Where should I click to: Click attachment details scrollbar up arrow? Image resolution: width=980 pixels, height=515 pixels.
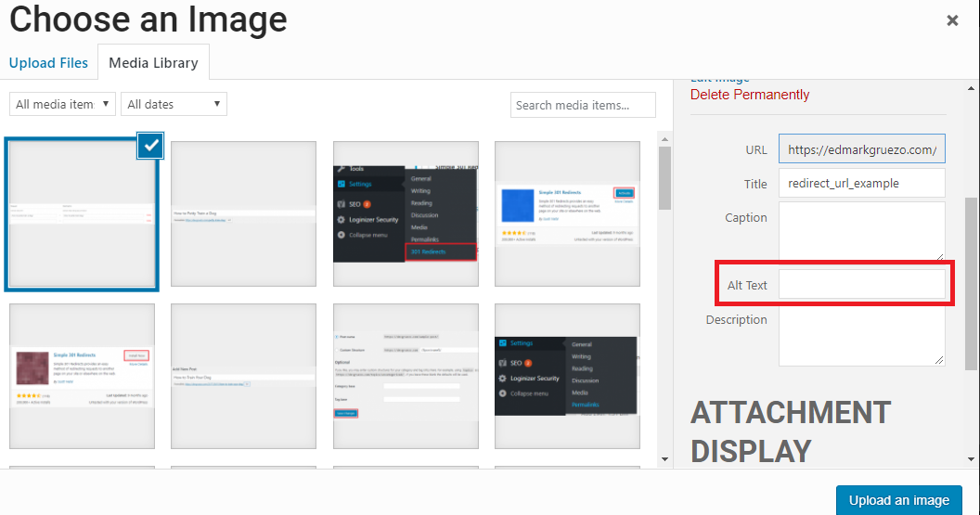coord(971,88)
